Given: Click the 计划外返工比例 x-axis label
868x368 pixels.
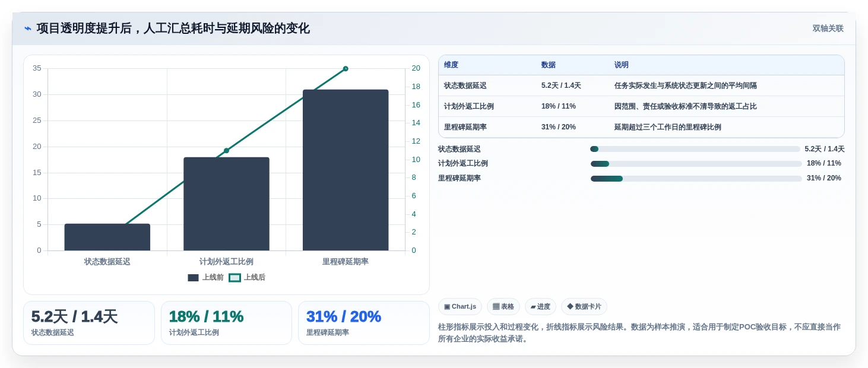Looking at the screenshot, I should point(226,262).
